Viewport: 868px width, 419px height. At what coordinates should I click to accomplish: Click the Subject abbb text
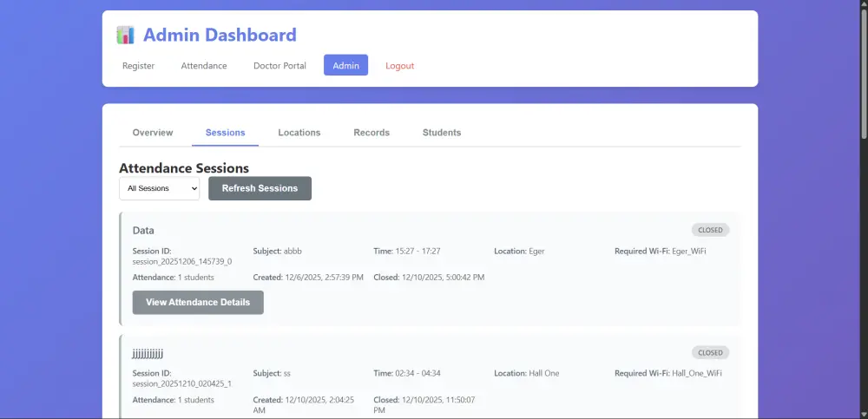(278, 251)
